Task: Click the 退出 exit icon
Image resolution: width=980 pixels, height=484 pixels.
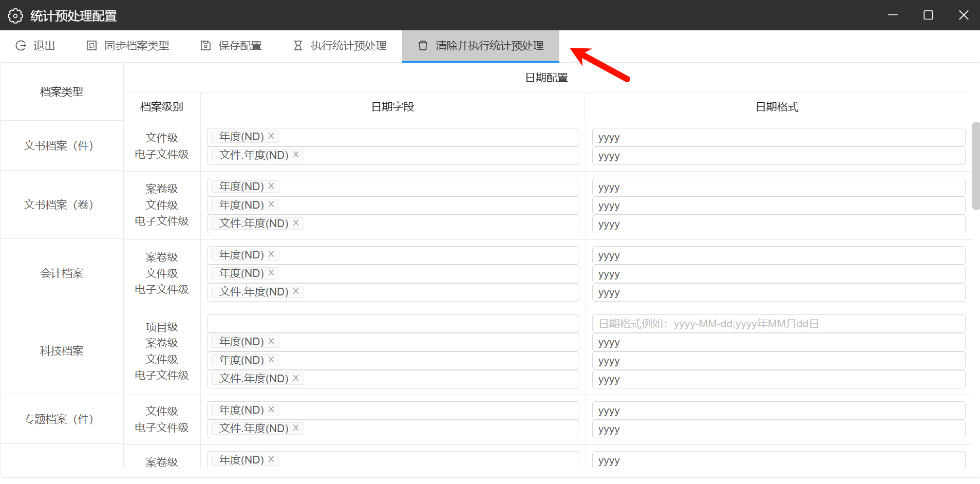Action: point(21,46)
